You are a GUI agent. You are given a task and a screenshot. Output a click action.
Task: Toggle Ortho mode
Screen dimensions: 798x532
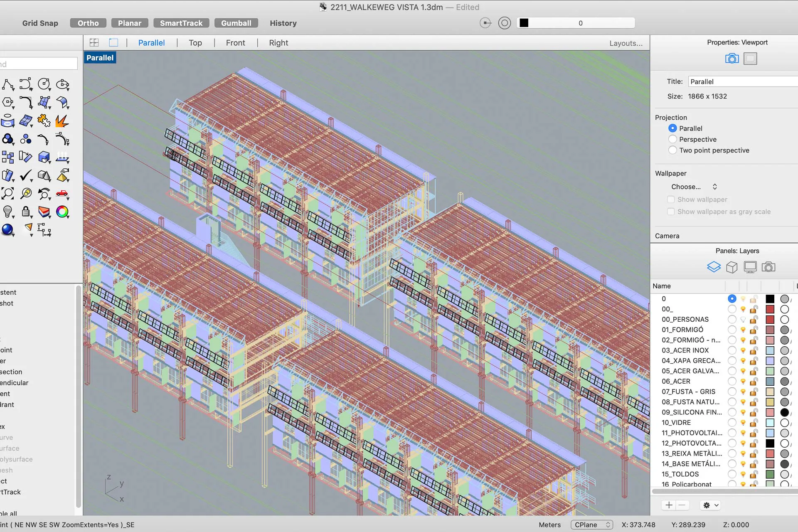coord(88,23)
